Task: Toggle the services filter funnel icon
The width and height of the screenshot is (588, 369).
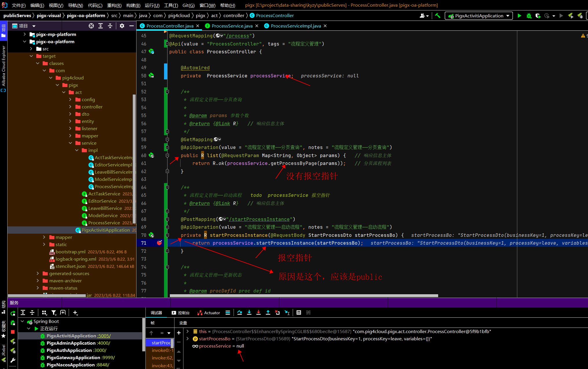Action: tap(54, 312)
